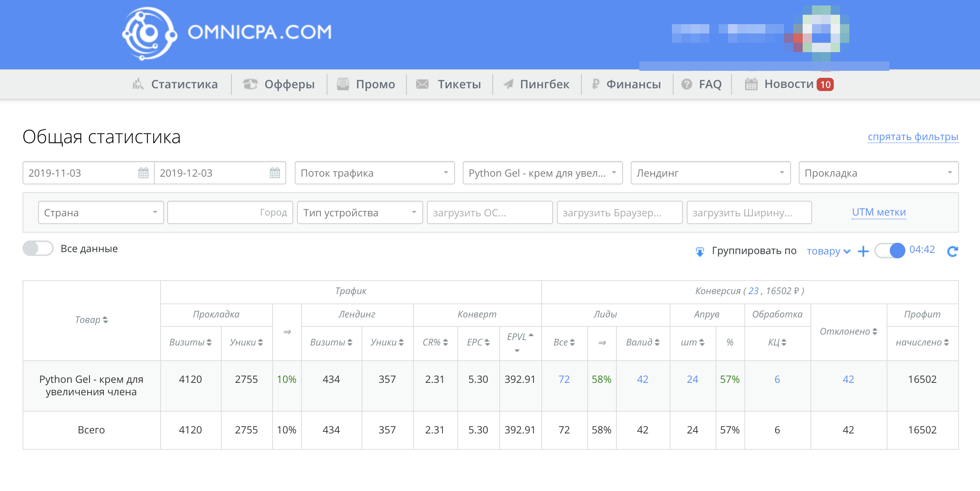
Task: Open the start date calendar icon
Action: pyautogui.click(x=143, y=173)
